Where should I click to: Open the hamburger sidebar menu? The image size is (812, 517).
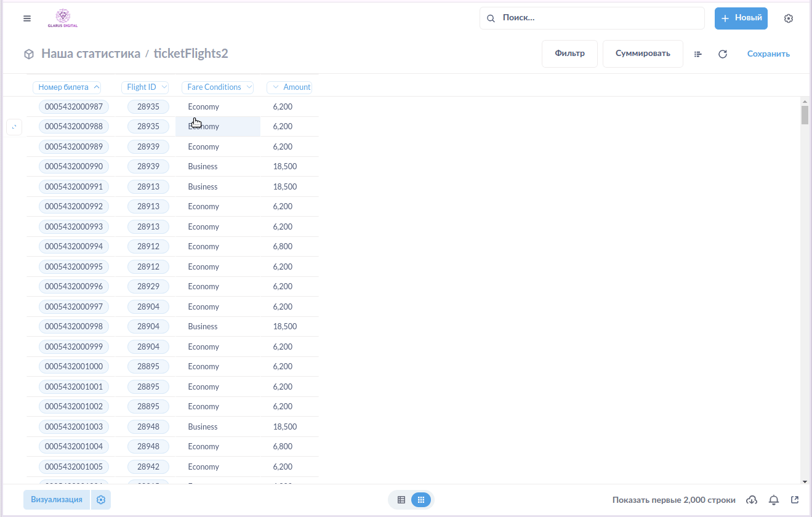coord(27,18)
